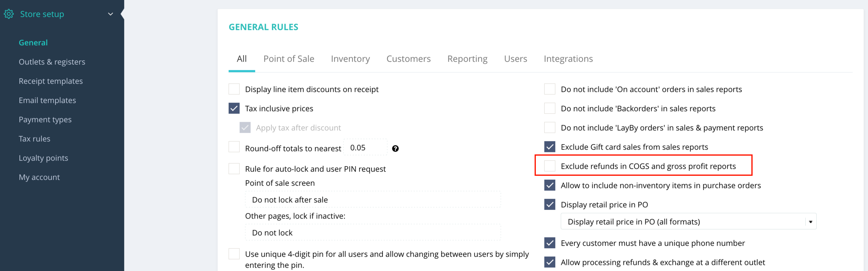Click the Store setup menu label
The image size is (868, 271).
coord(42,14)
